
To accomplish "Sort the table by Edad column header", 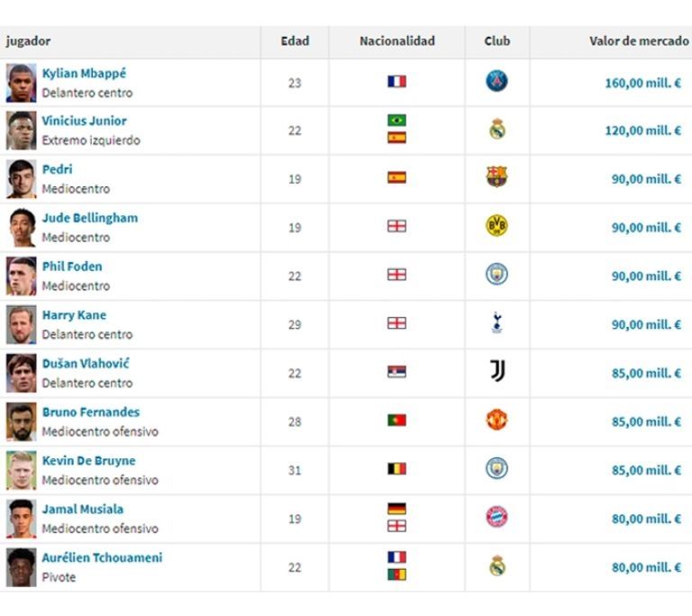I will tap(295, 41).
